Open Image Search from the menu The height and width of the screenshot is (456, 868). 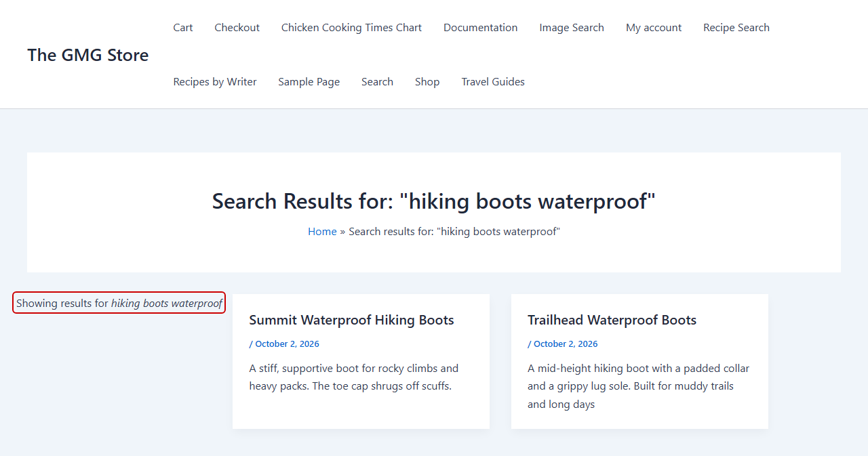[x=572, y=28]
